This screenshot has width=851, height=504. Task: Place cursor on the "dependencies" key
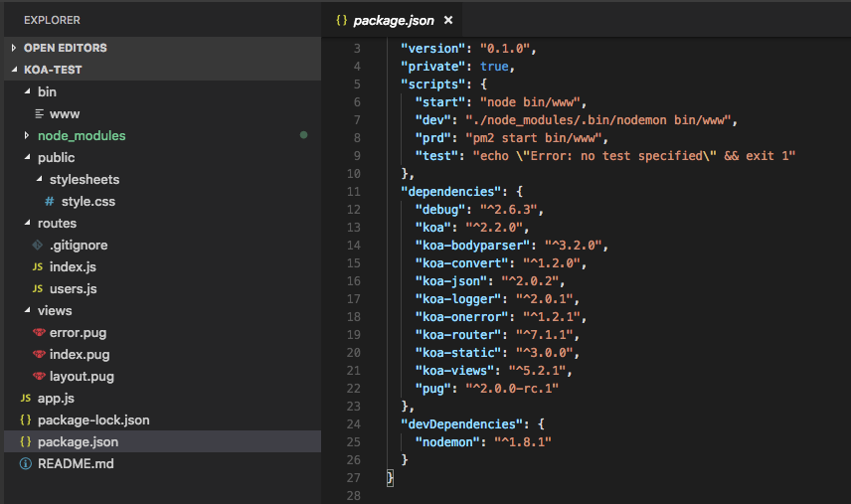[x=451, y=192]
